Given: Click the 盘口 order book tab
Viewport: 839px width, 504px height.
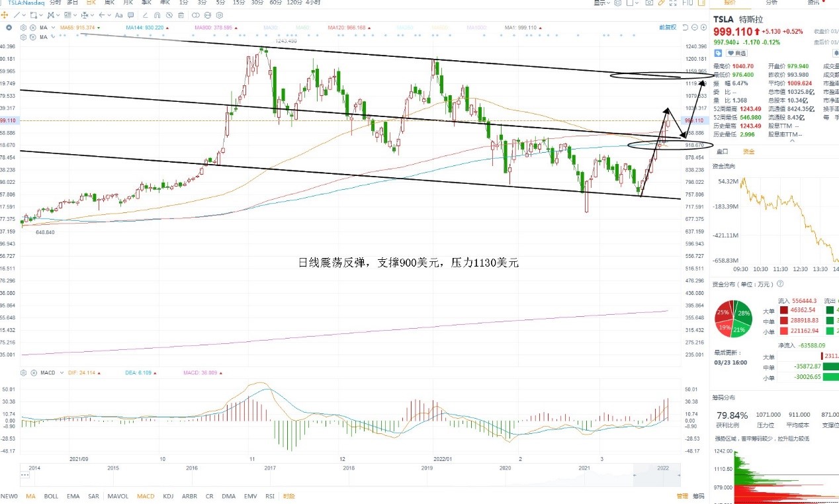Looking at the screenshot, I should point(723,151).
